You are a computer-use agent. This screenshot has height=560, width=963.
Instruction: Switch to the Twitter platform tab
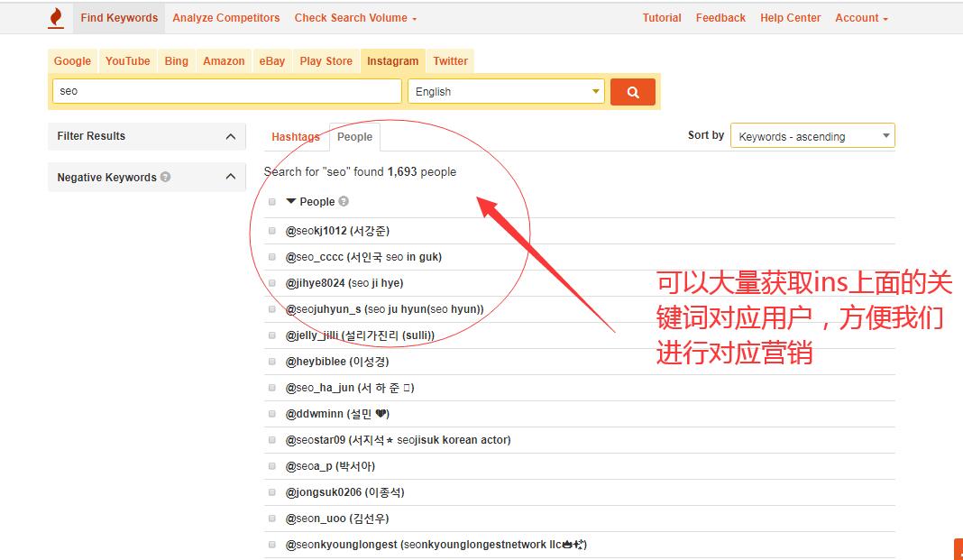(450, 60)
